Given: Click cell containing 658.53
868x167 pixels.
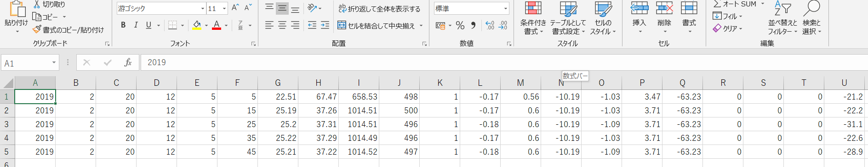Looking at the screenshot, I should (359, 97).
